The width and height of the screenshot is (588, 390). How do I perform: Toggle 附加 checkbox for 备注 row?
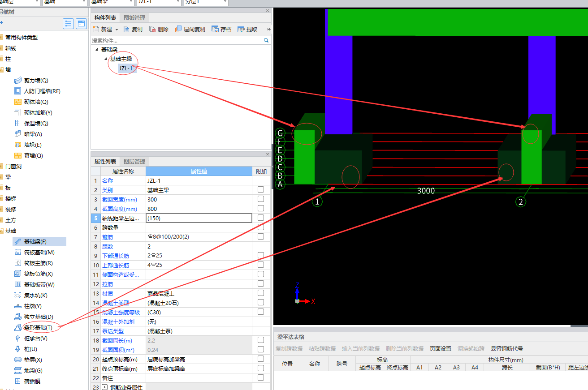(261, 378)
